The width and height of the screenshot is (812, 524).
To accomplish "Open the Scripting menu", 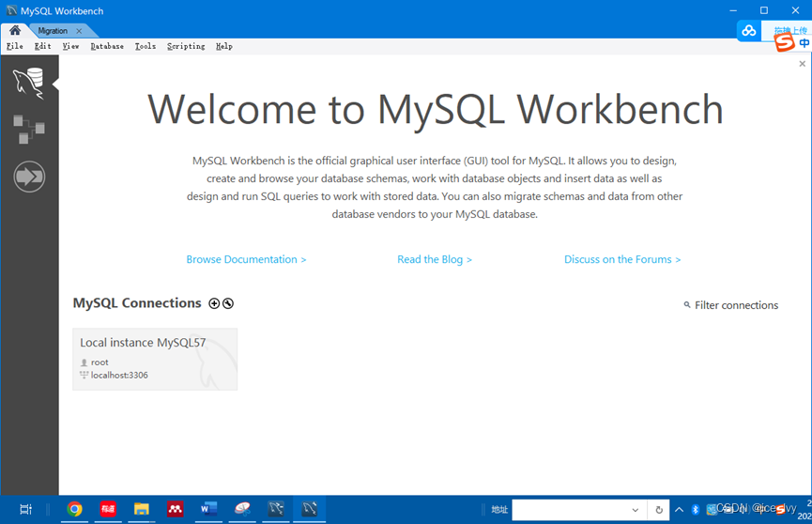I will pyautogui.click(x=186, y=46).
